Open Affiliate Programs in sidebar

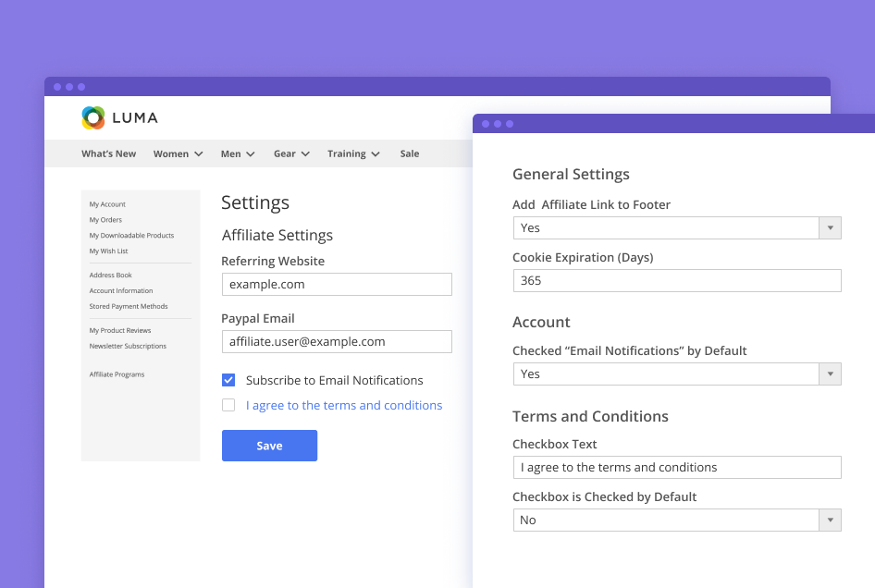[117, 374]
